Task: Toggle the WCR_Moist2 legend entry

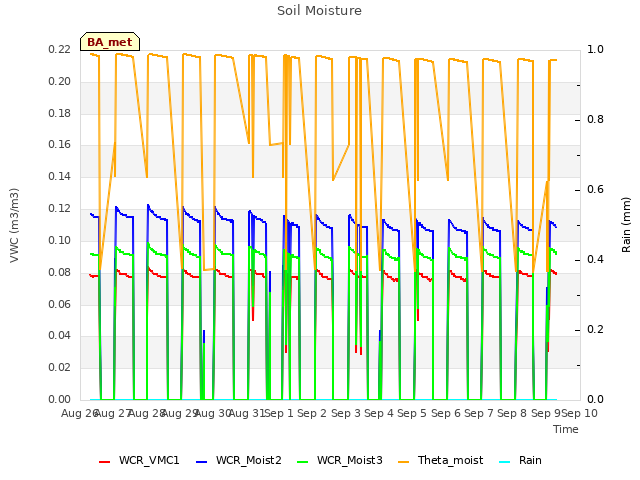Action: tap(239, 460)
